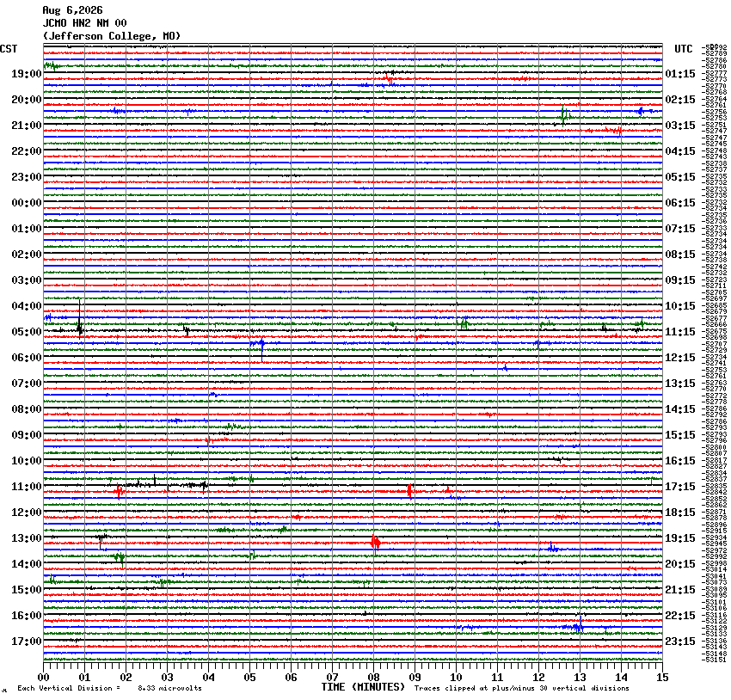
Task: Click the Aug 6,2026 date header
Action: click(x=72, y=10)
